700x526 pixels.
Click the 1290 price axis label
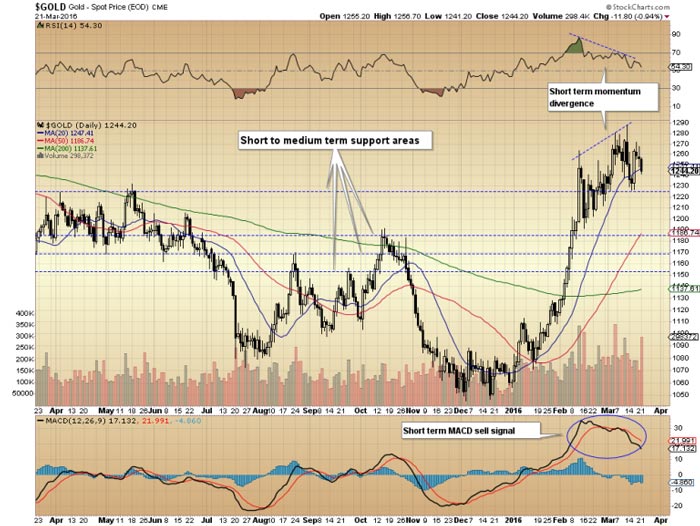(x=680, y=122)
